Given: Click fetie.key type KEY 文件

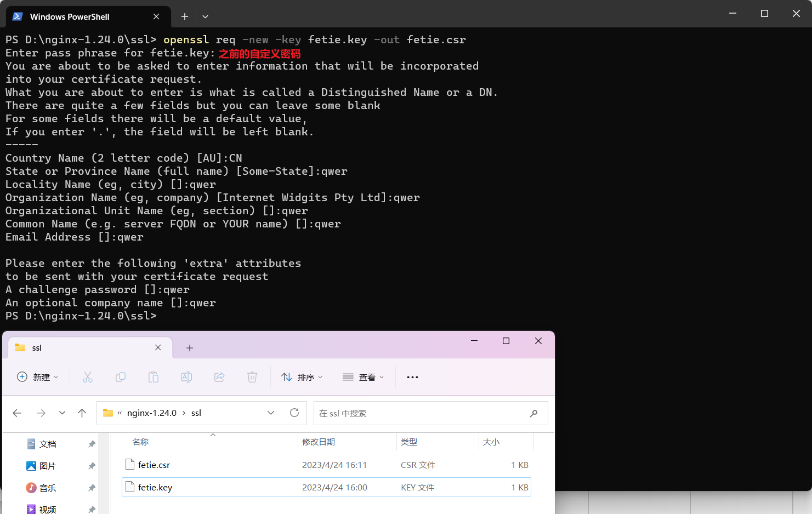Looking at the screenshot, I should tap(417, 487).
